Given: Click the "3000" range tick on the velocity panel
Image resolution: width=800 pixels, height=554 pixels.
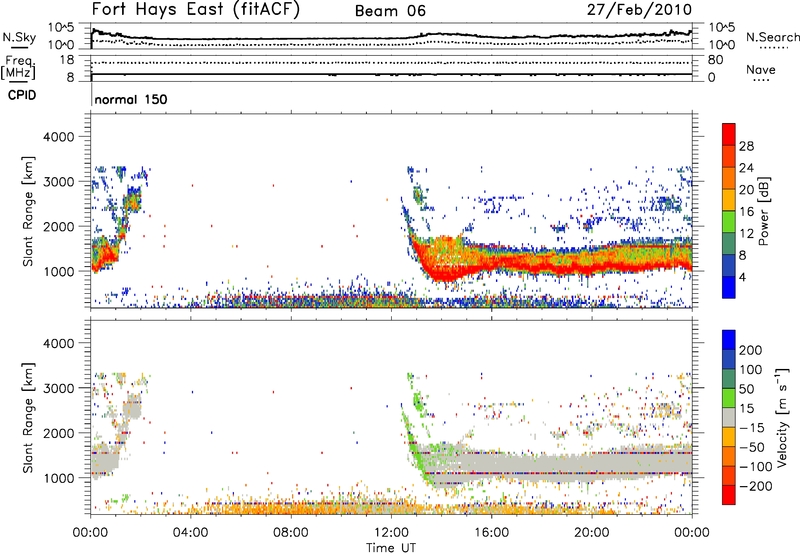Looking at the screenshot, I should (x=58, y=388).
